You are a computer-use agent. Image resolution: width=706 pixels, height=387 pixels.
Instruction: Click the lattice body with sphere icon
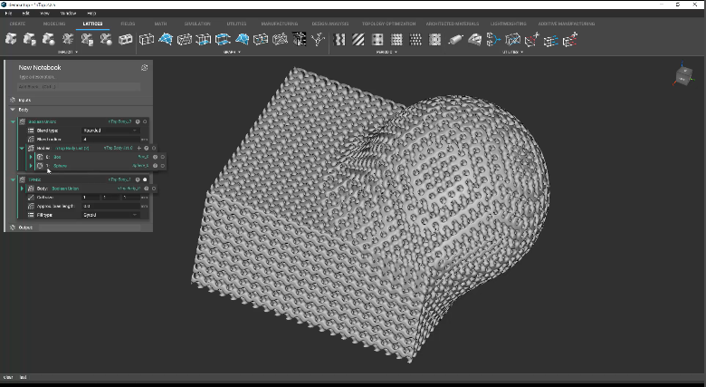(49, 39)
